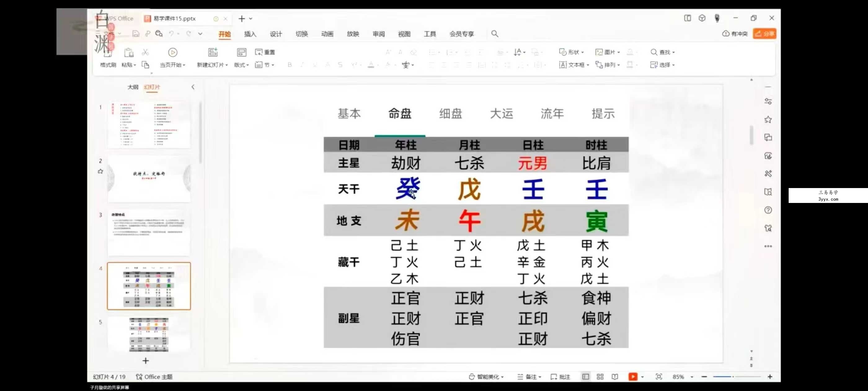Click the Redo arrow icon
The width and height of the screenshot is (868, 391).
pyautogui.click(x=189, y=34)
